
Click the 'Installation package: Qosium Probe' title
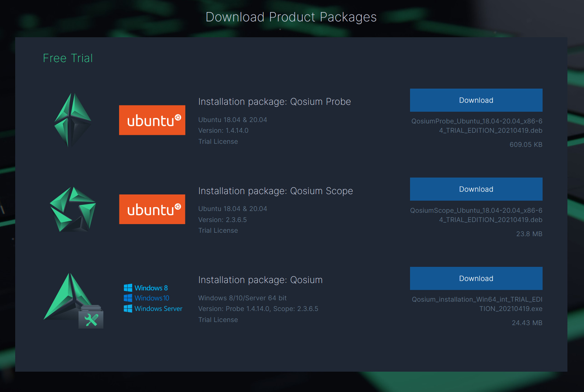(x=274, y=102)
